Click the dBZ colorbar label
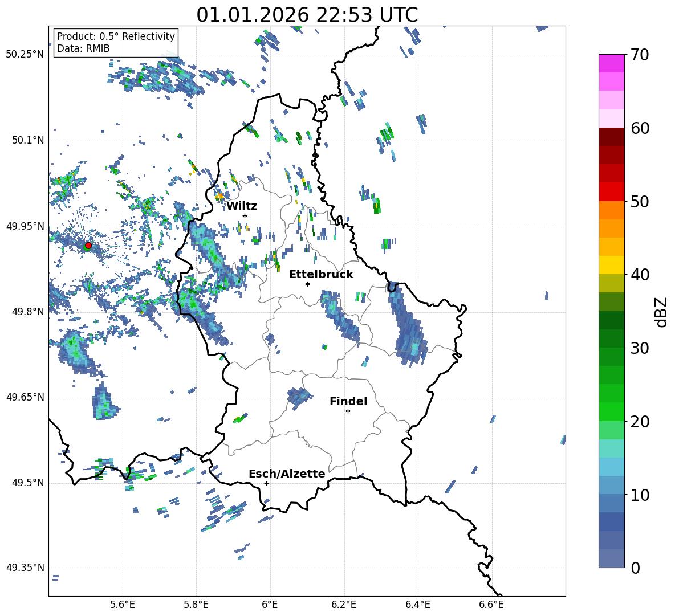 coord(662,312)
